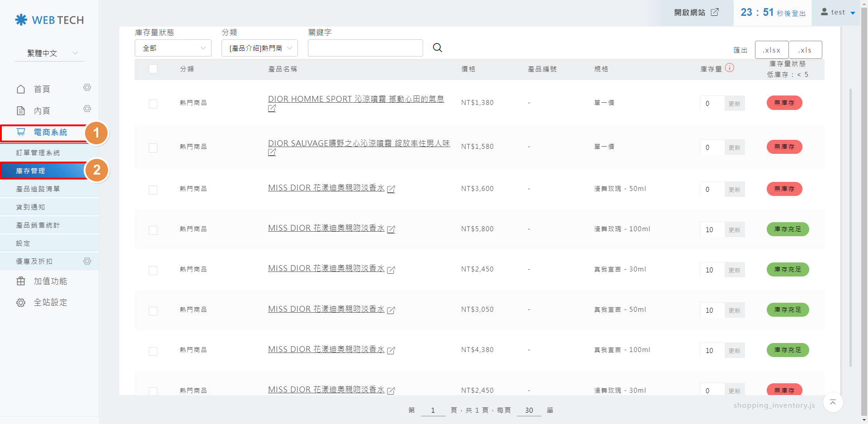868x424 pixels.
Task: Open 訂單管理系統 in sidebar
Action: click(38, 153)
